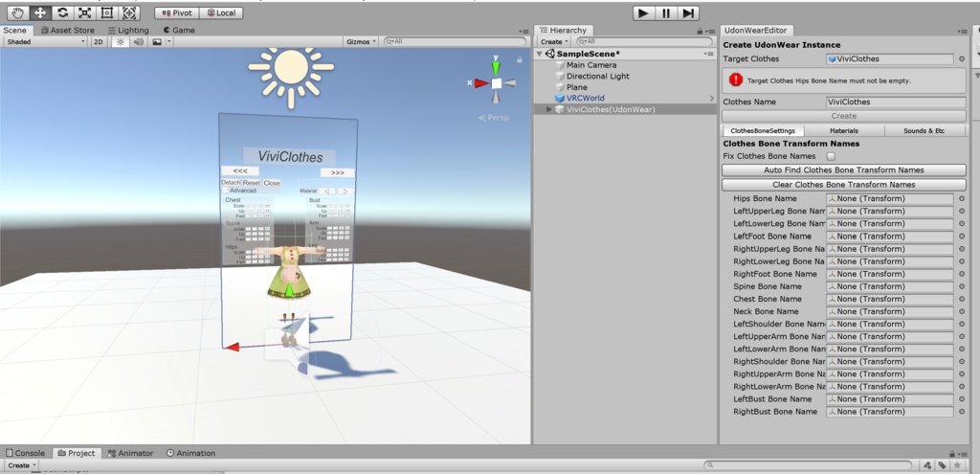Open LeftFoot Bone Name object picker
The width and height of the screenshot is (980, 474).
[962, 236]
